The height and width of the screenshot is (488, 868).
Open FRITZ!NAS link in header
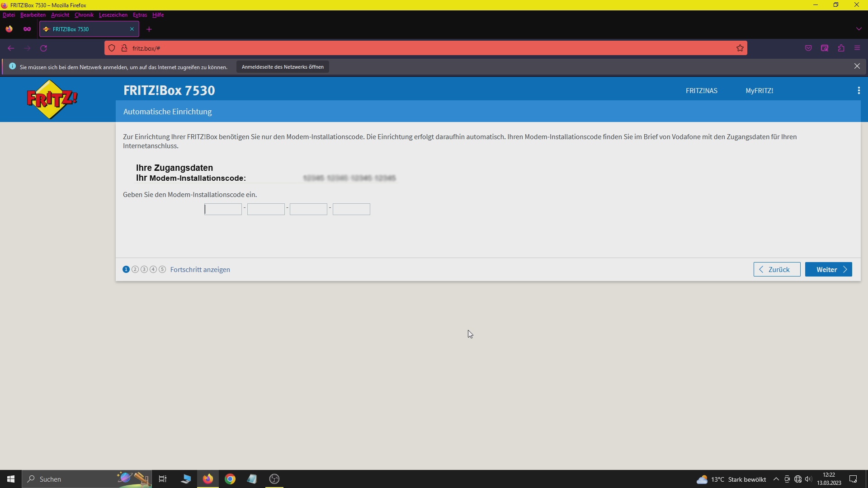click(701, 91)
